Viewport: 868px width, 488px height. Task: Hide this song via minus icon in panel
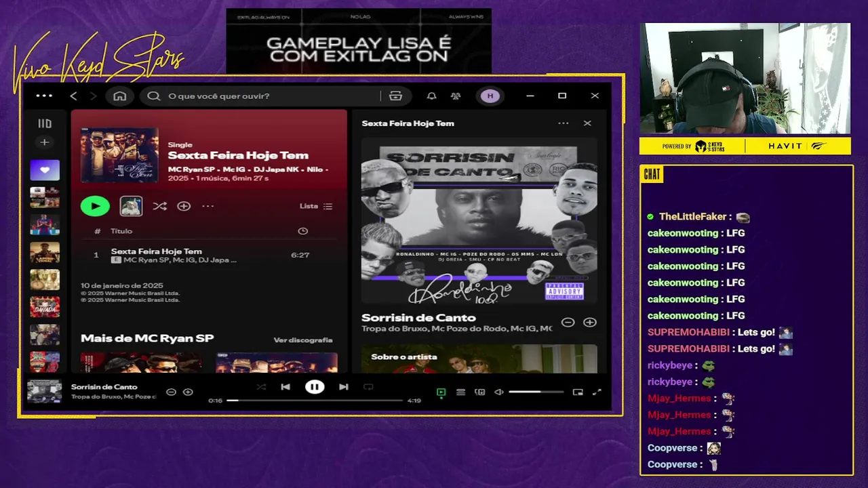tap(568, 323)
